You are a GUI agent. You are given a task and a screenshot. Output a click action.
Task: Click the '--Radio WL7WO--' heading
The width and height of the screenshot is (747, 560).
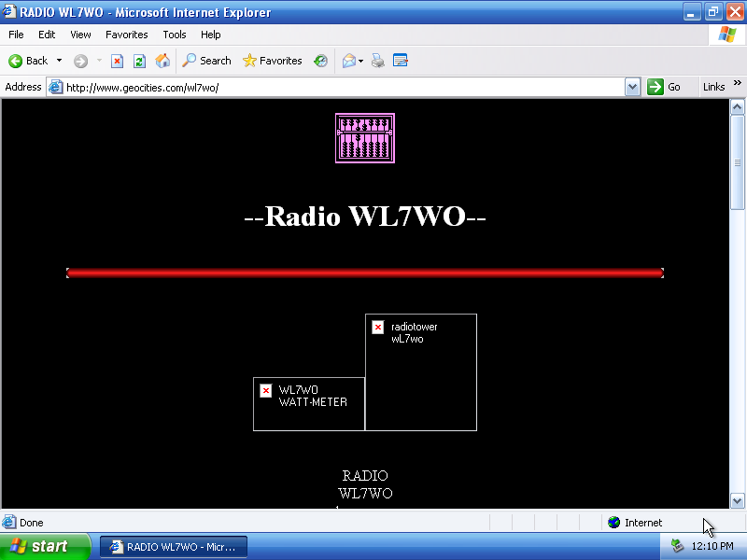365,217
